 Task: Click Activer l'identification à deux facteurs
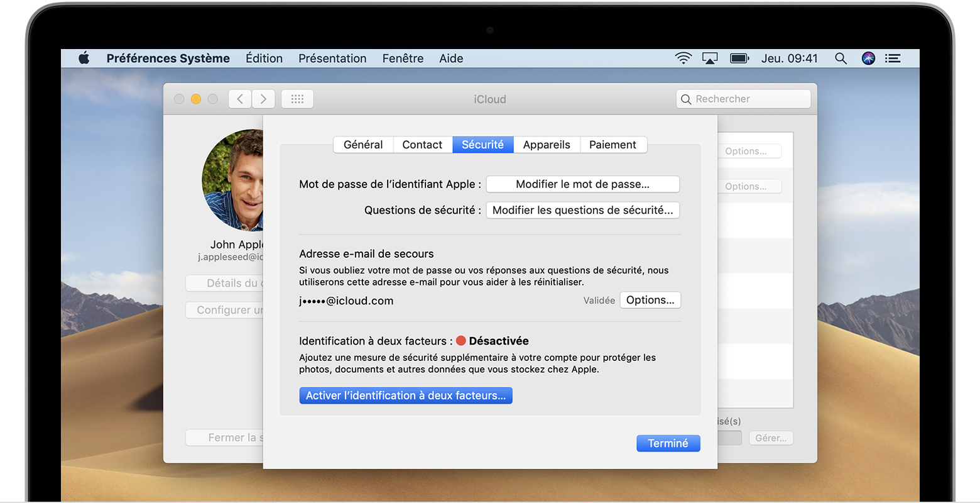pos(406,395)
